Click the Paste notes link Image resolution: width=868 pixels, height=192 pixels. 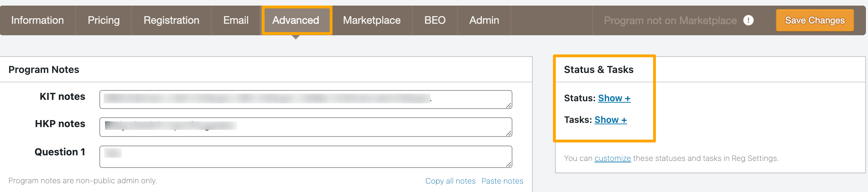502,181
